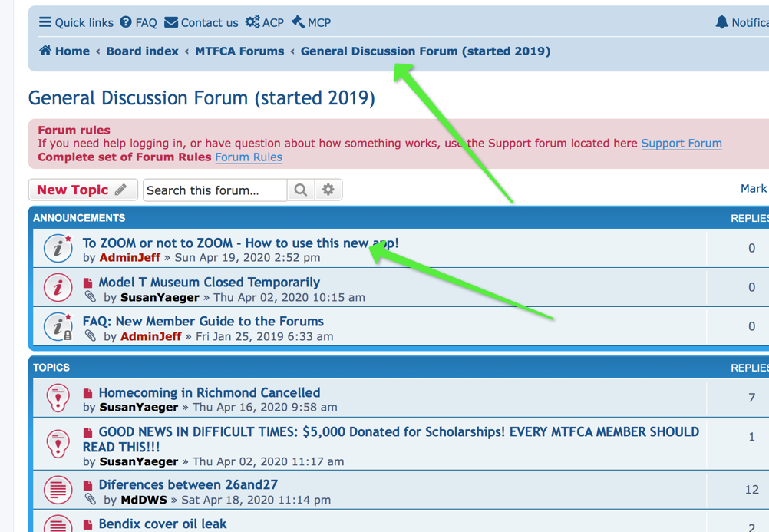
Task: Go to Board index breadcrumb
Action: click(x=142, y=51)
